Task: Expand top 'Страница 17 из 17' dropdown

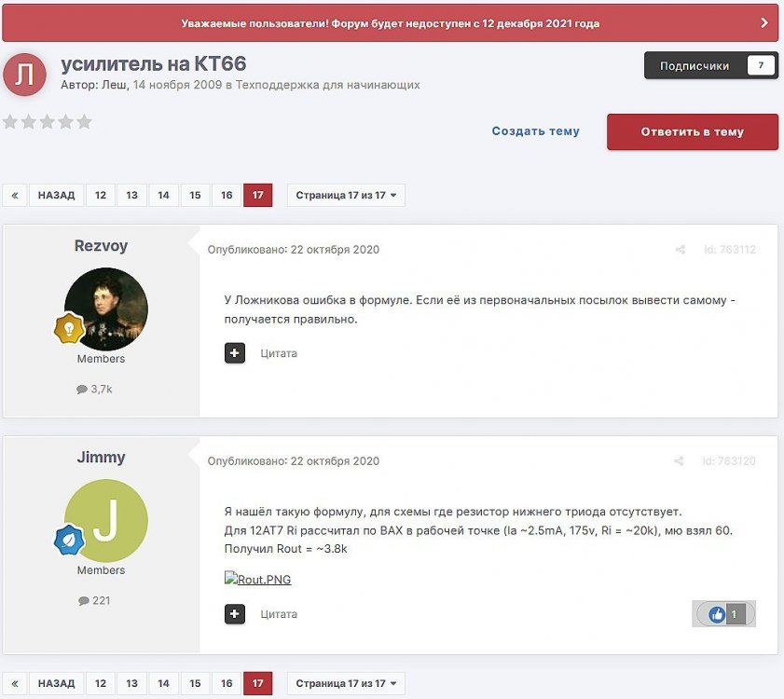Action: tap(346, 195)
